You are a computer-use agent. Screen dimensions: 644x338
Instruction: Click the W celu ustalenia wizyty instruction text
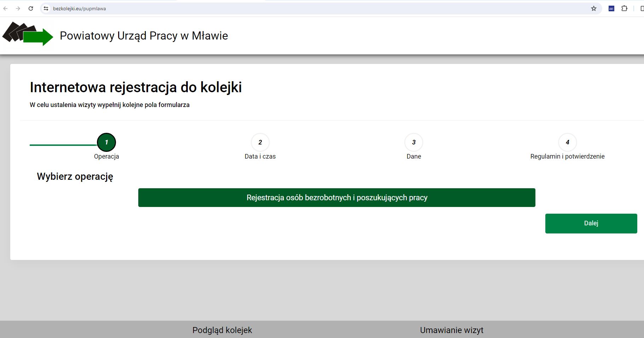click(110, 105)
